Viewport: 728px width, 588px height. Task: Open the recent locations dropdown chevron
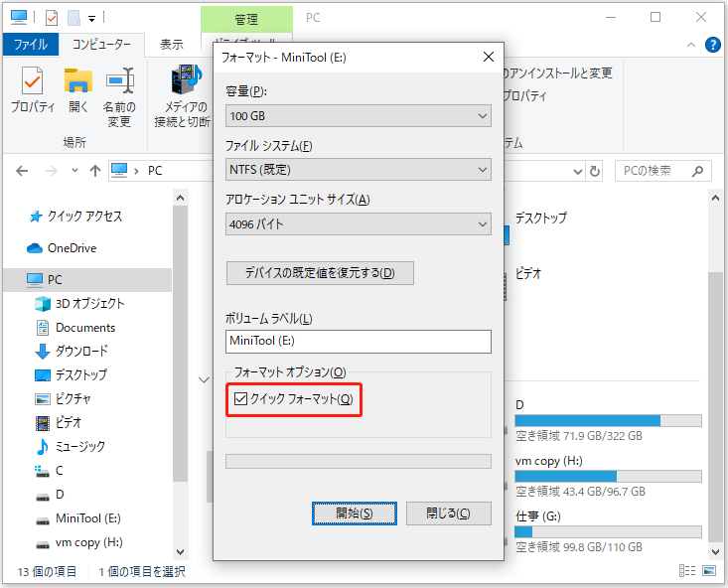point(74,171)
